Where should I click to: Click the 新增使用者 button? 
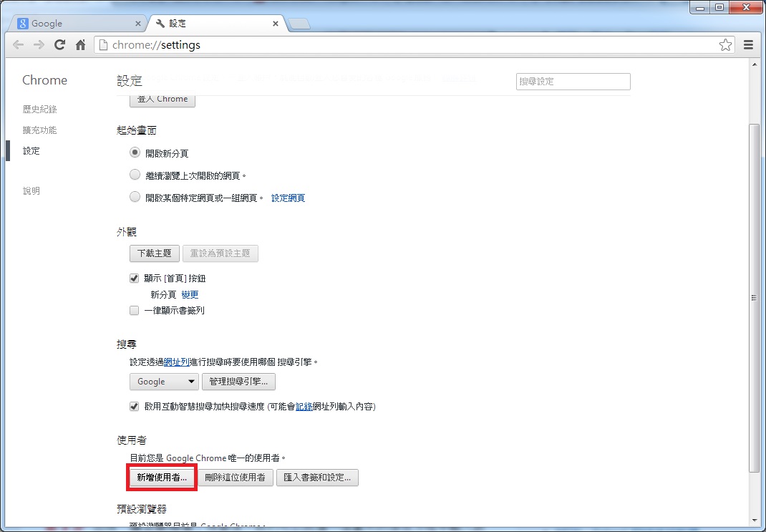[x=161, y=477]
